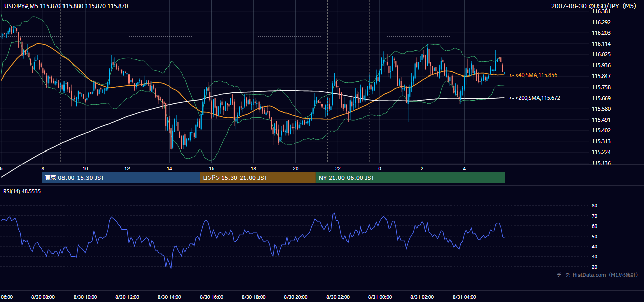Screen dimensions: 644x302
Task: Click the 8/31 00:00 time axis label
Action: [x=380, y=297]
